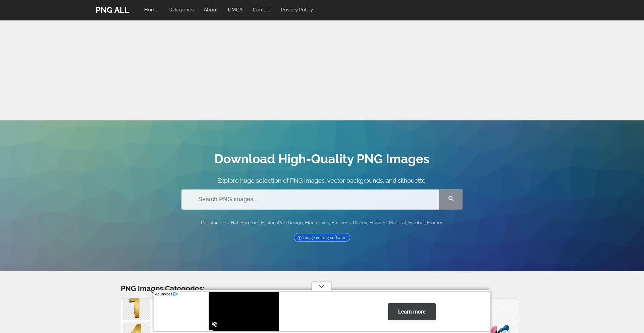Select the Frames popular tag
Screen dimensions: 644x333
(435, 223)
